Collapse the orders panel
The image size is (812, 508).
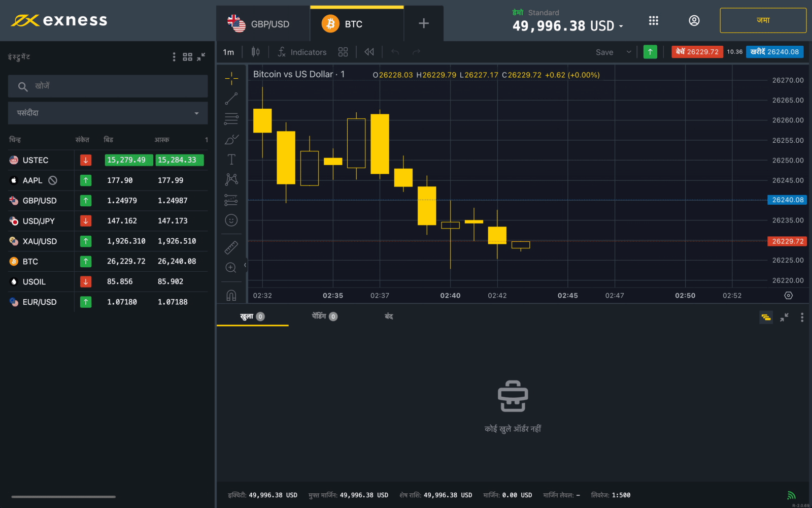pos(784,317)
